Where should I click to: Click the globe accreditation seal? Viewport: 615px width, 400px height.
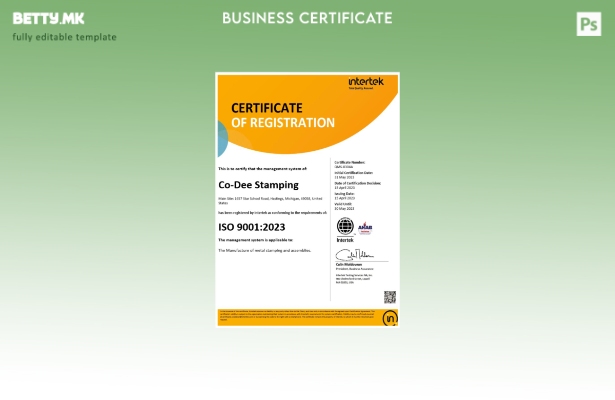click(x=345, y=226)
